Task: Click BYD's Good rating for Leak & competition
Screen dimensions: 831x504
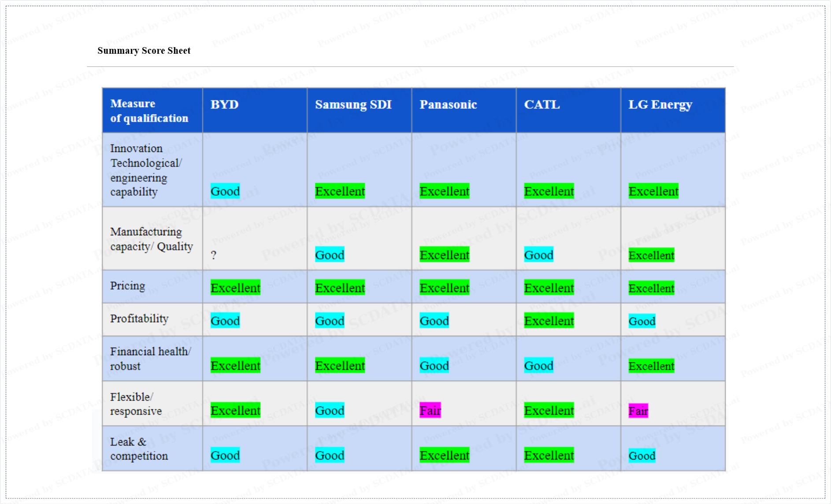Action: click(225, 455)
